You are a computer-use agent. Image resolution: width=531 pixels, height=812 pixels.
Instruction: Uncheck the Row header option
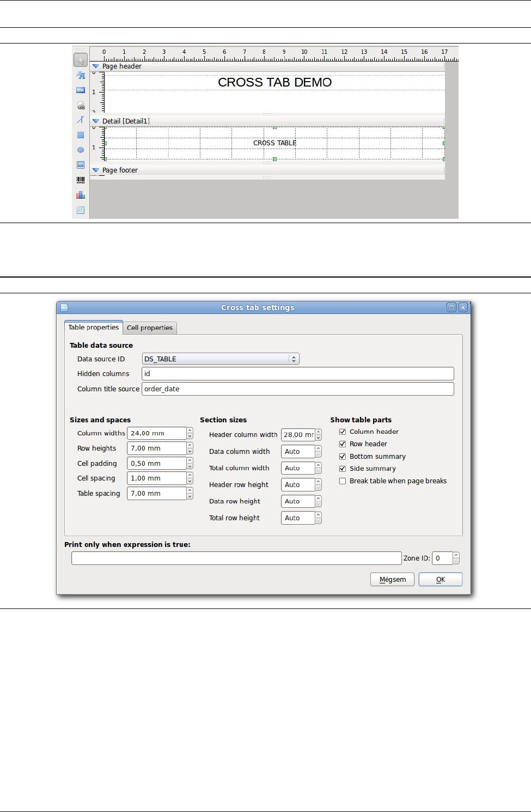343,444
